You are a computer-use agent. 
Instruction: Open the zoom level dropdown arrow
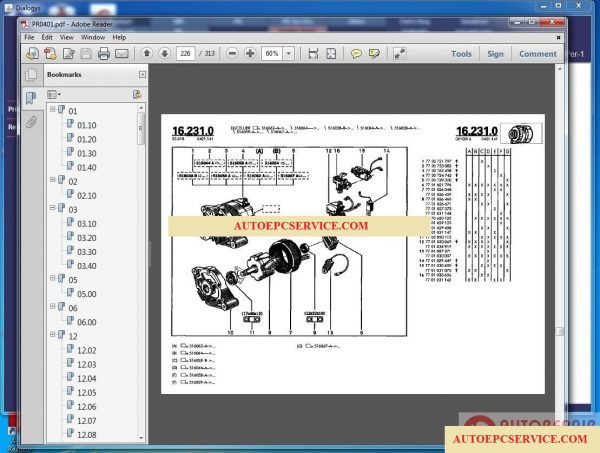tap(289, 53)
